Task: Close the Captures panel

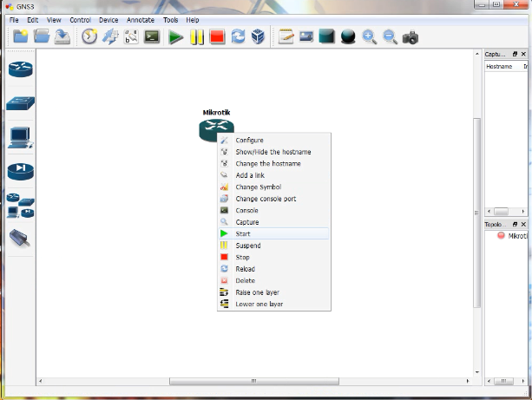Action: [x=523, y=54]
